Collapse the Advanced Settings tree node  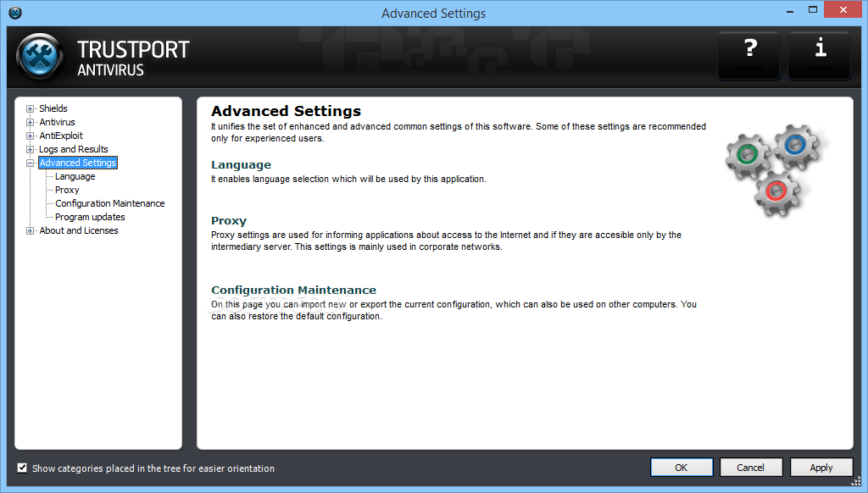[30, 163]
